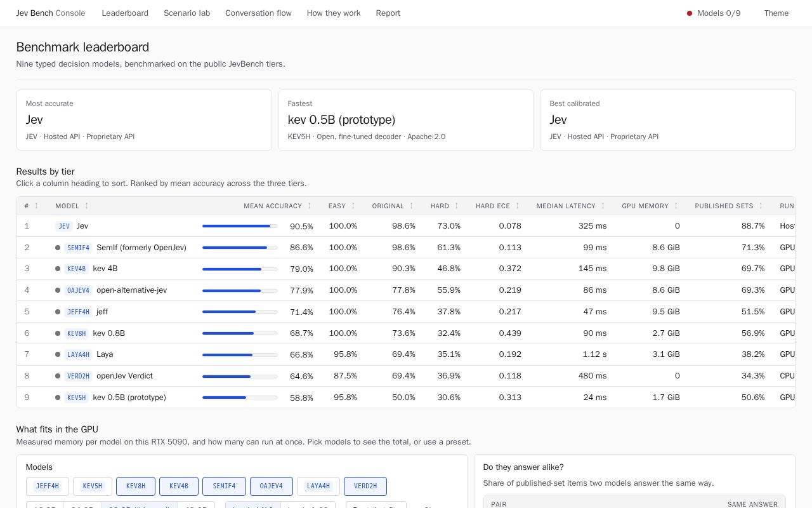Viewport: 812px width, 508px height.
Task: Click the Most accurate summary card
Action: 144,120
